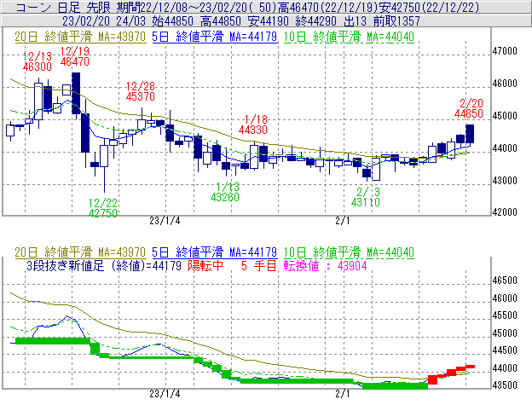
Task: Click the chart title header コーン 日足 先限
Action: [63, 7]
